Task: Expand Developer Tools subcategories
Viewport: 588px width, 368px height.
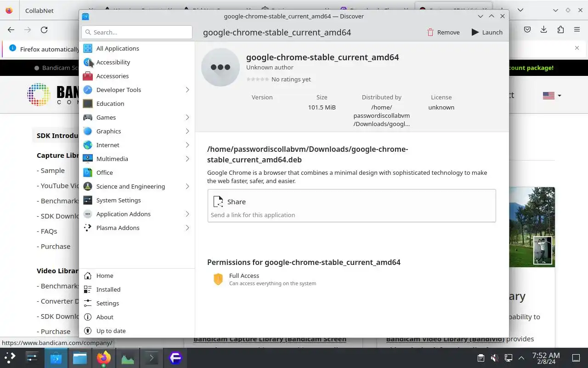Action: tap(187, 90)
